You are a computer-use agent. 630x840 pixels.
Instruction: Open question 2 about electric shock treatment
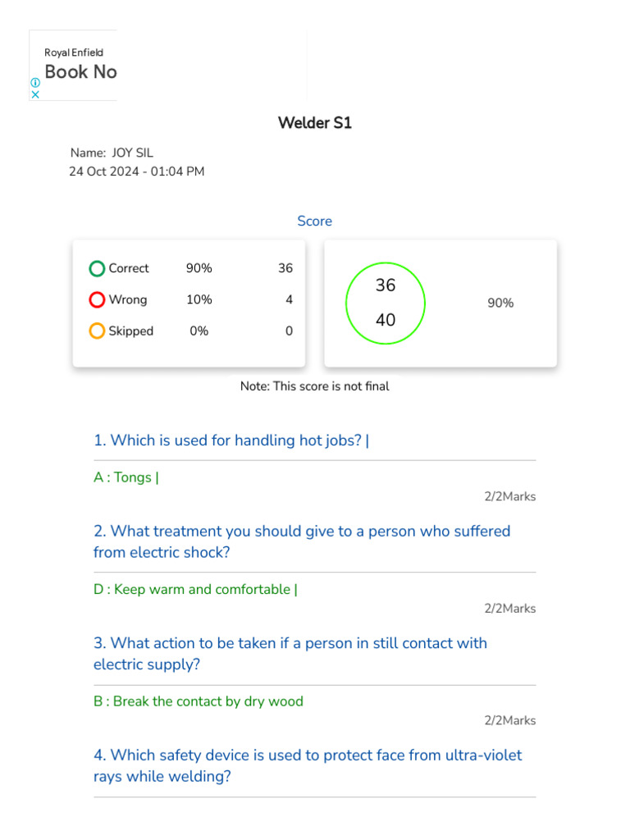coord(301,541)
